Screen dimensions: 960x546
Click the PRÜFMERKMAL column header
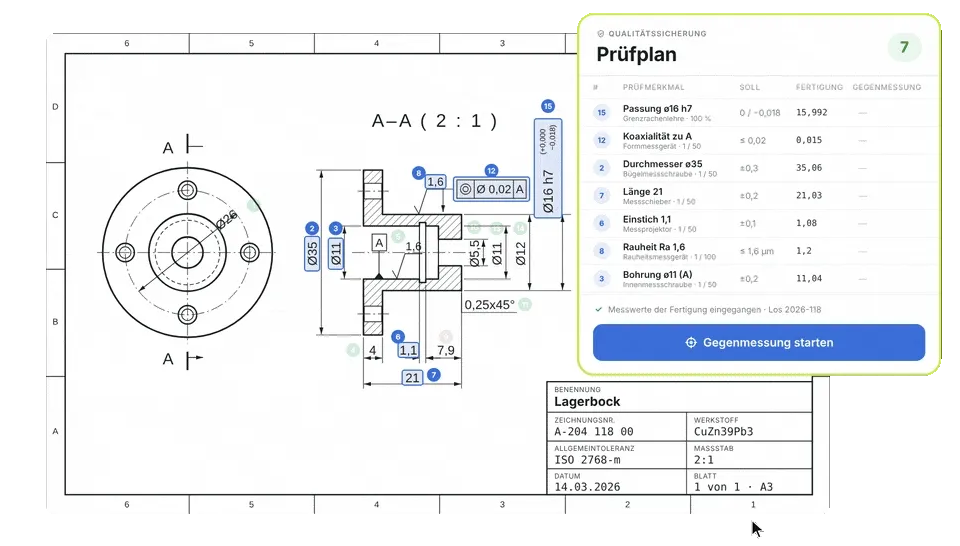(653, 88)
